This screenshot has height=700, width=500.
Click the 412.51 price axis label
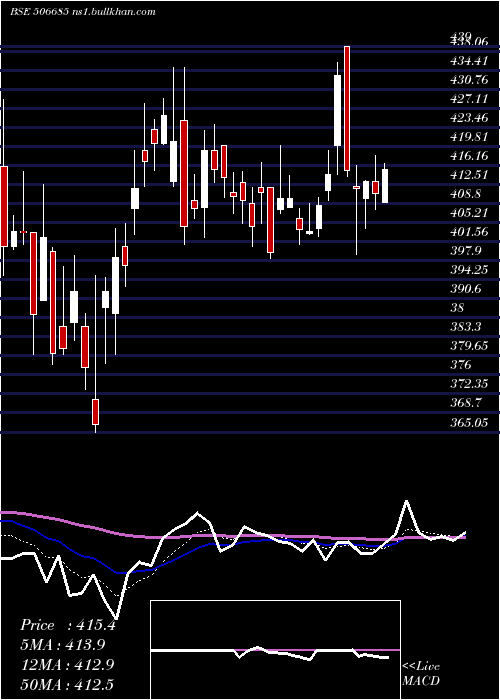(x=470, y=175)
